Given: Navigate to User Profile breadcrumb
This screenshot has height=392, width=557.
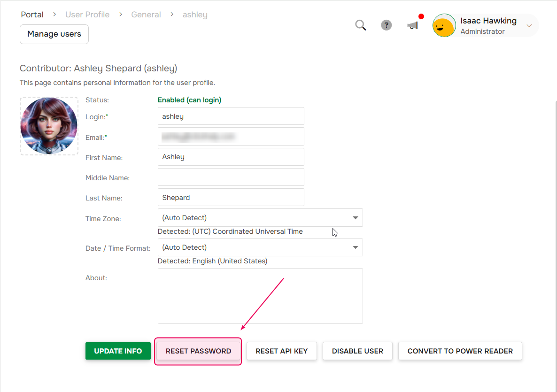Looking at the screenshot, I should click(x=87, y=15).
